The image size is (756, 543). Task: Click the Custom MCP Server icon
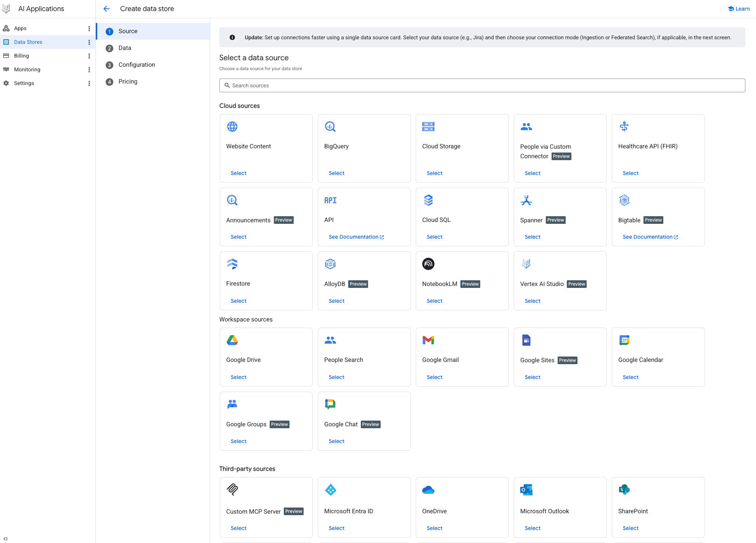click(232, 490)
